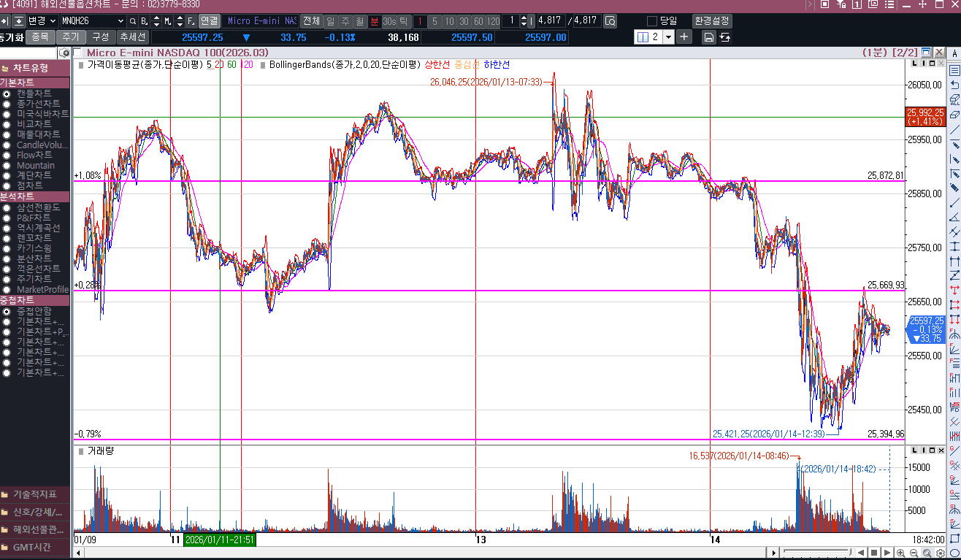Click the chart play forward button at bottom
Viewport: 961px width, 560px height.
(886, 553)
